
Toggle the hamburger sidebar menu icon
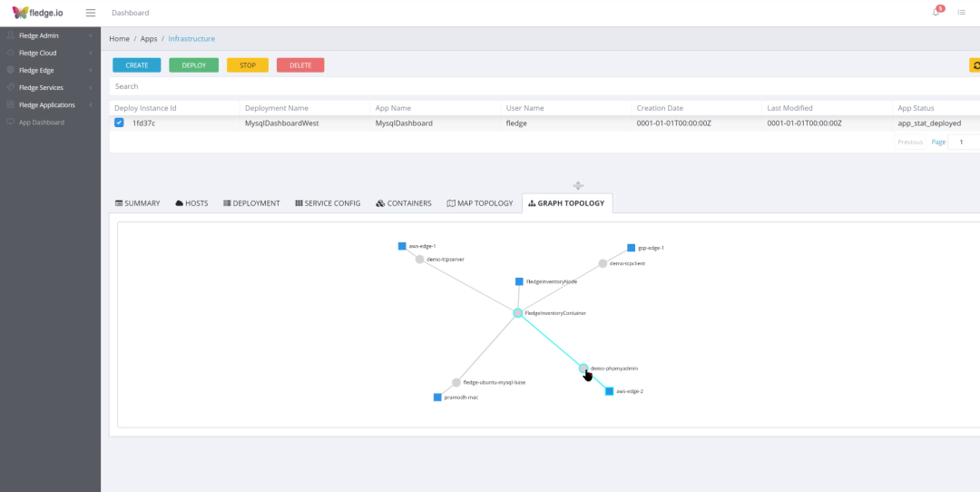click(x=91, y=13)
